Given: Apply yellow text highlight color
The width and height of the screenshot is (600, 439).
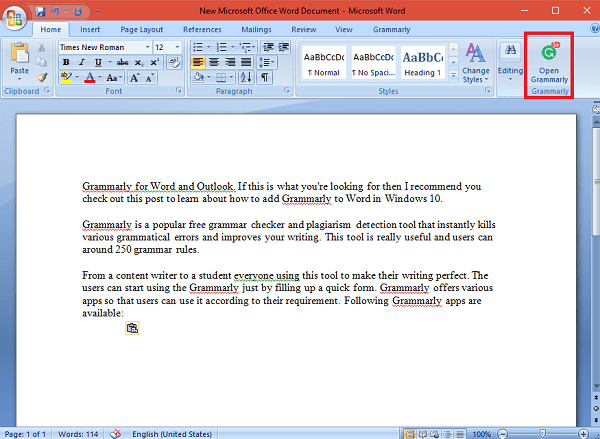Looking at the screenshot, I should tap(66, 77).
